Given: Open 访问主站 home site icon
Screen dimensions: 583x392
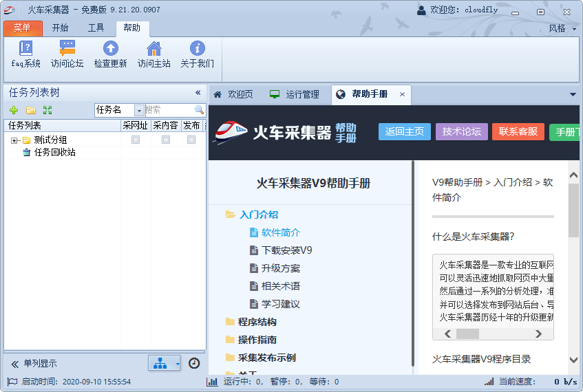Looking at the screenshot, I should (154, 48).
